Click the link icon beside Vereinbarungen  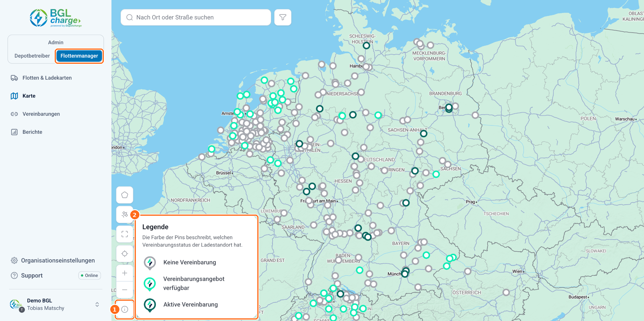[14, 114]
